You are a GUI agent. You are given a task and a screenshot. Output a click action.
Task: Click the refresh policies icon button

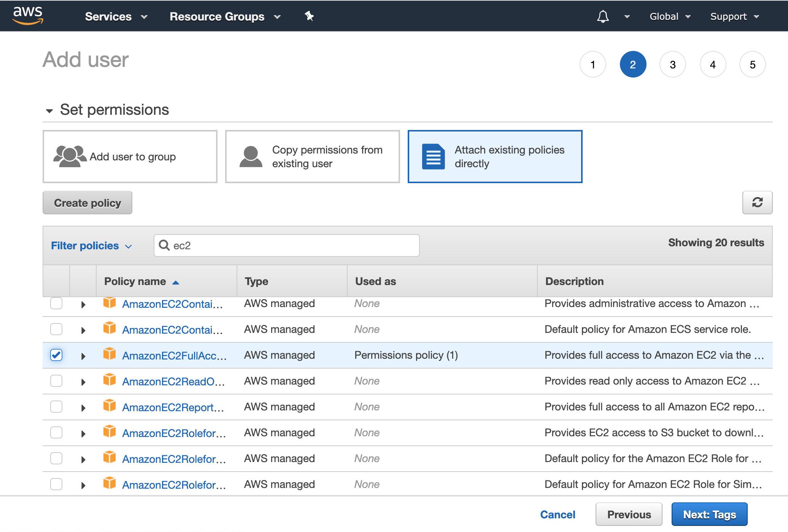click(x=757, y=203)
